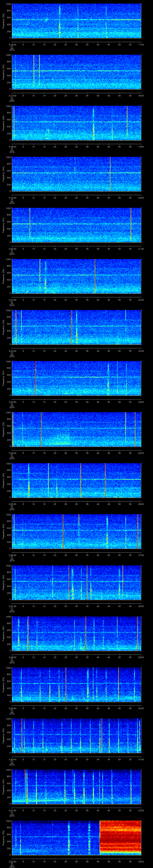Screen dimensions: 153x868
Task: Click the '3:31:00' time axis label
Action: click(x=12, y=811)
